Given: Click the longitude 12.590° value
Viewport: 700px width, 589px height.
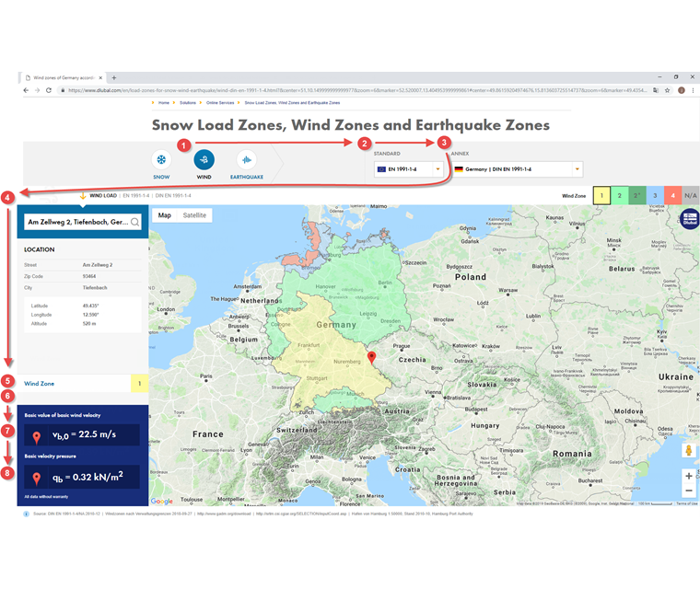Looking at the screenshot, I should pyautogui.click(x=90, y=315).
